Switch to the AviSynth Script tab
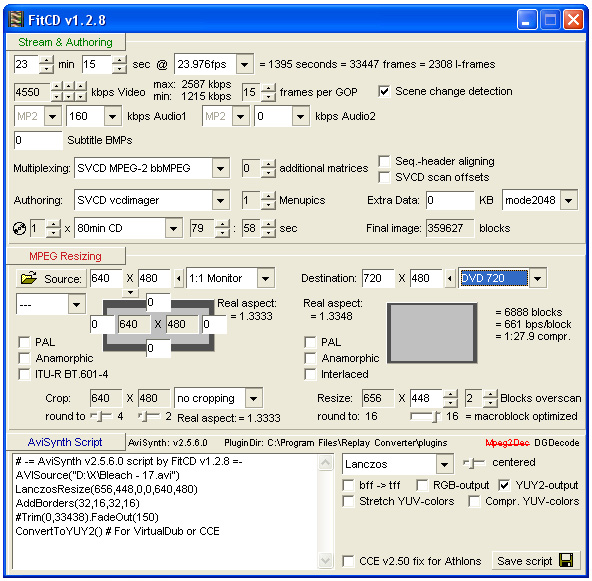Viewport: 592px width, 581px height. (65, 442)
